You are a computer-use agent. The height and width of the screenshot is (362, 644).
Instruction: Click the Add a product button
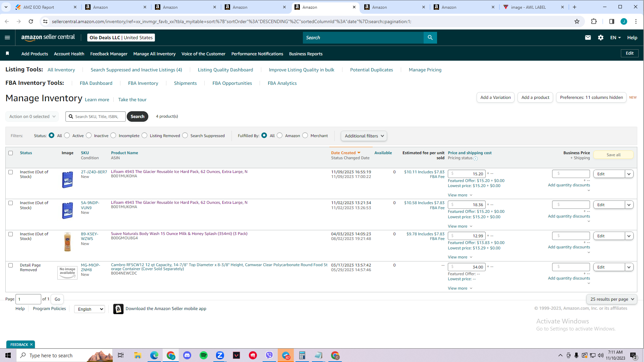tap(535, 98)
